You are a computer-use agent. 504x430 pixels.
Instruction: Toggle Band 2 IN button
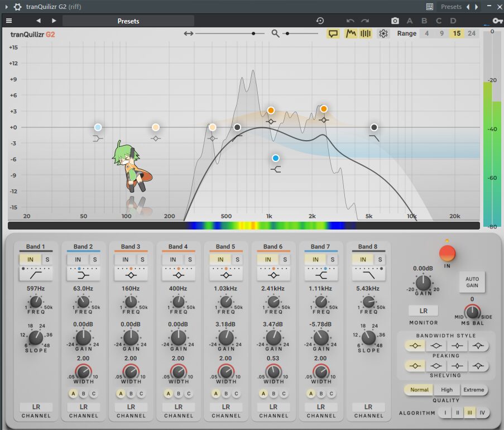[78, 260]
